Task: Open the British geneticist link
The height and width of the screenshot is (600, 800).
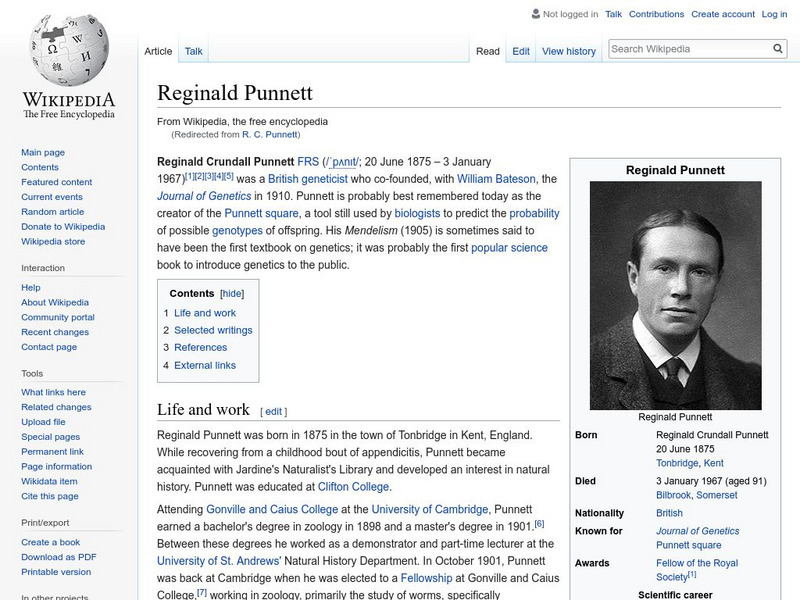Action: (x=308, y=179)
